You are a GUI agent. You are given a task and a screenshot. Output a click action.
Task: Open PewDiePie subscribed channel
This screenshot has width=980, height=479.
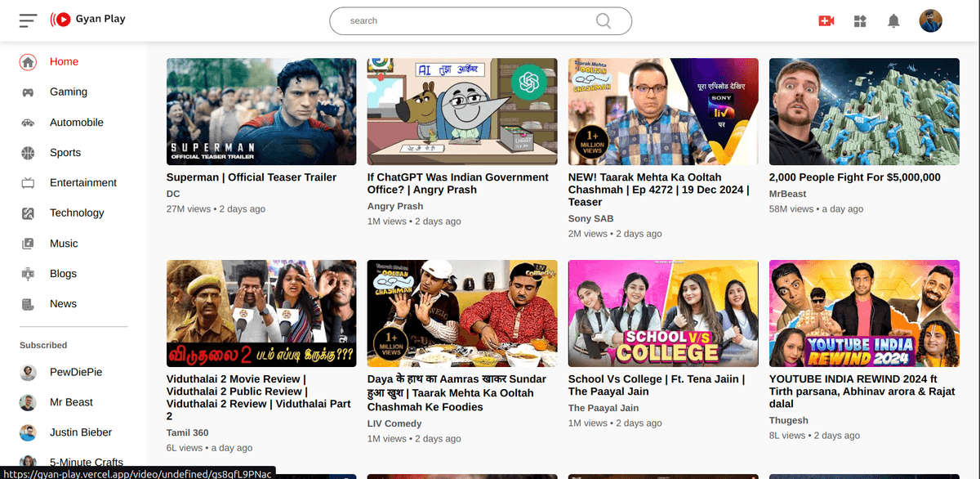click(x=76, y=372)
